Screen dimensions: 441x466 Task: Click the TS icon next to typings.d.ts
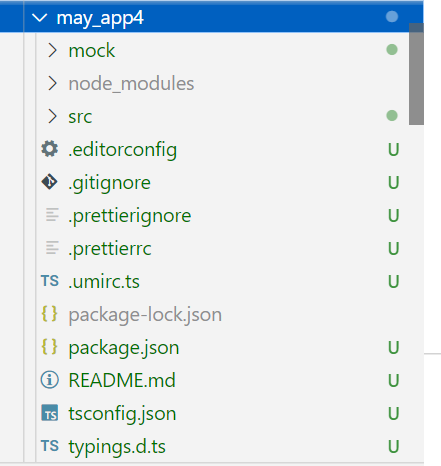tap(50, 446)
